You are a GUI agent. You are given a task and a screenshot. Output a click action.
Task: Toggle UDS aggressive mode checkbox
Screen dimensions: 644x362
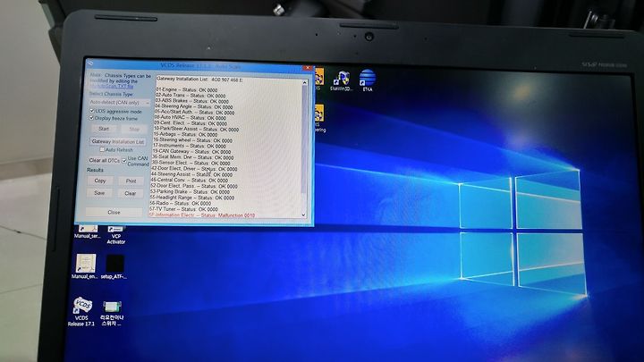tap(92, 111)
